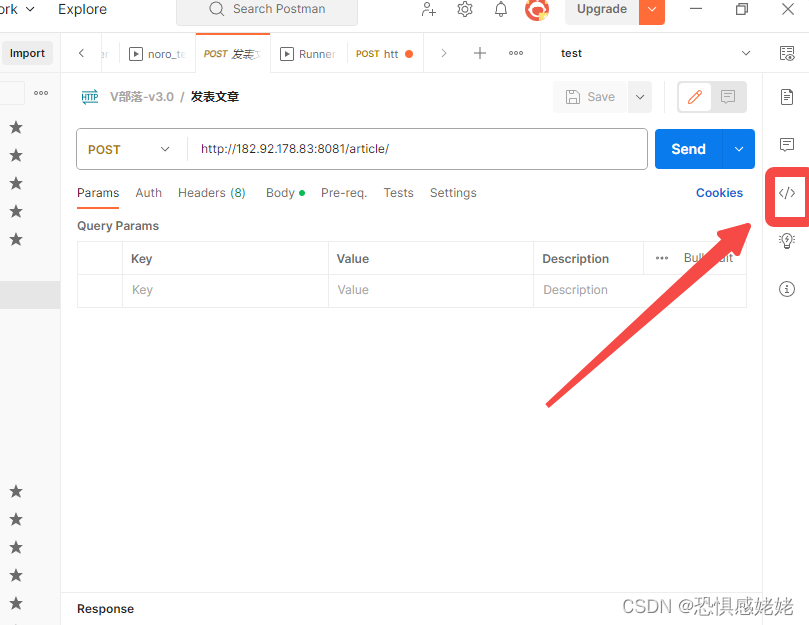Open the Cookies link
The width and height of the screenshot is (809, 625).
click(x=719, y=193)
